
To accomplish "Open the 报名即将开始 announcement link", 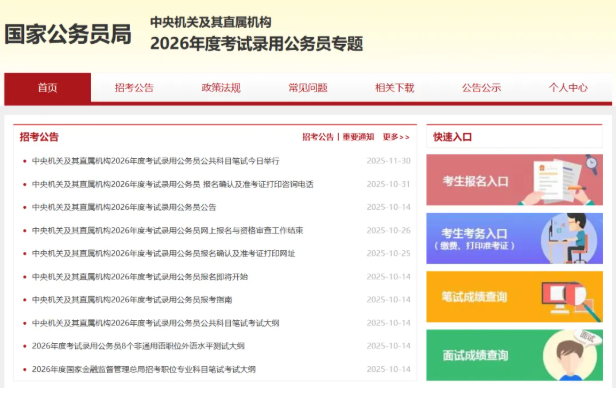I will tap(139, 277).
